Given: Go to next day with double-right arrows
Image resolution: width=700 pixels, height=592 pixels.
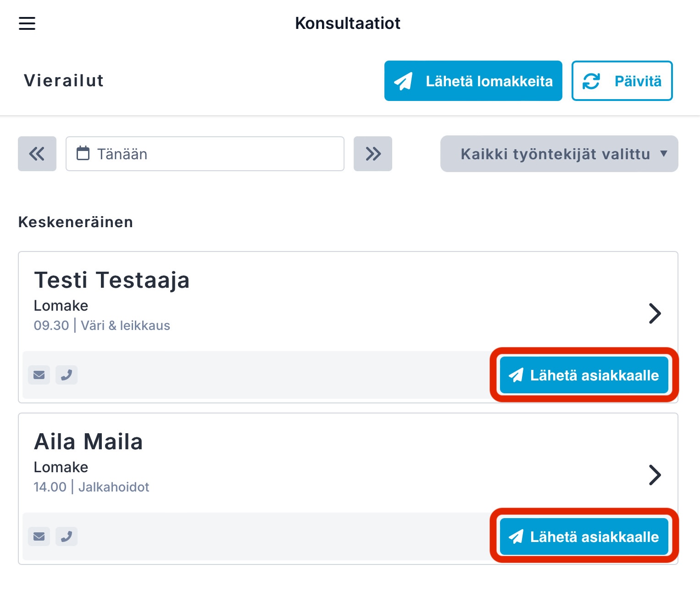Looking at the screenshot, I should tap(373, 154).
